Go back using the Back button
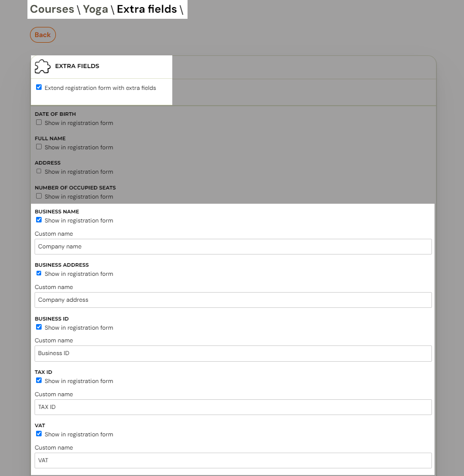The width and height of the screenshot is (464, 476). [43, 35]
